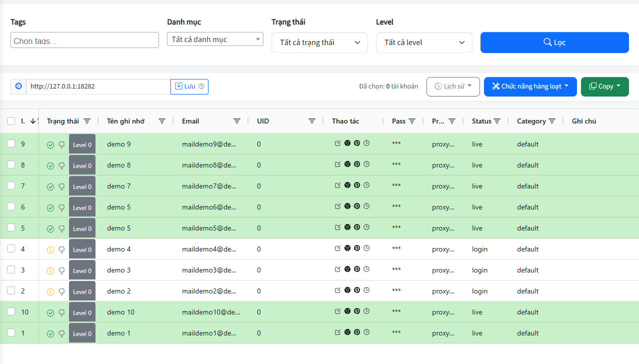The height and width of the screenshot is (364, 639).
Task: Open Chức năng hàng loạt dropdown menu
Action: 530,86
